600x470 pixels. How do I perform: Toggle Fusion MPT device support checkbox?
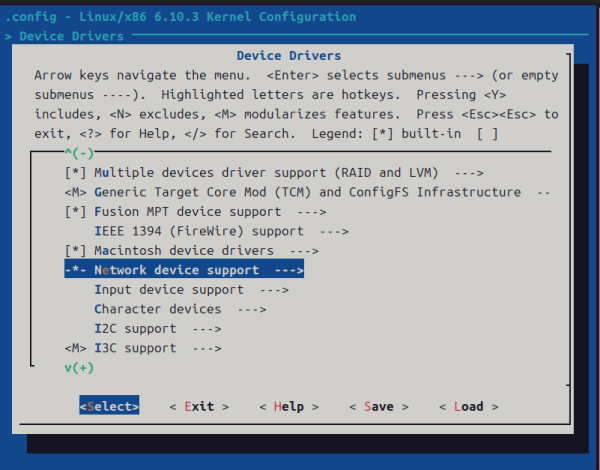click(x=75, y=212)
